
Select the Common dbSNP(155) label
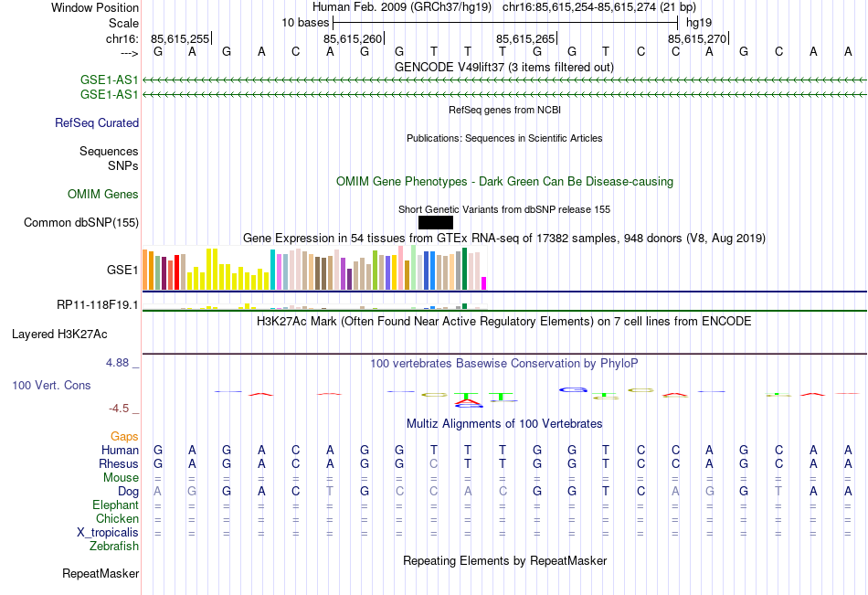point(81,223)
